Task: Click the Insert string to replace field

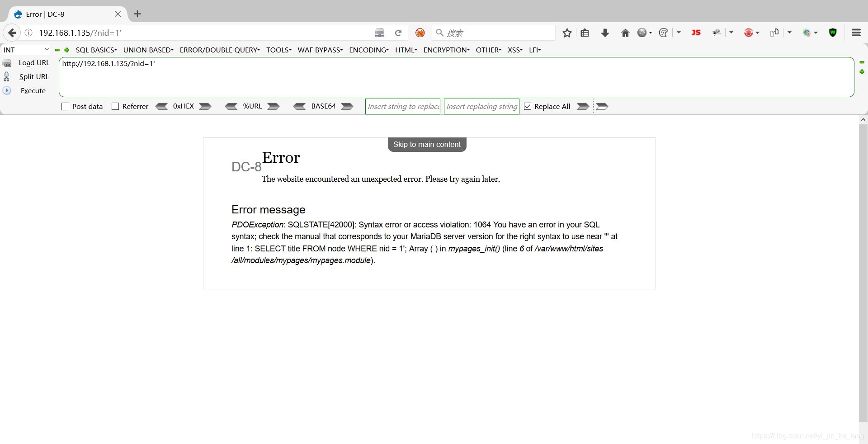Action: pyautogui.click(x=403, y=106)
